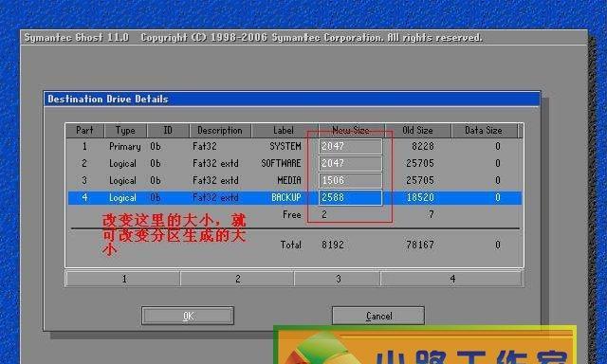Select segment 3 in the partition layout bar
This screenshot has height=364, width=607.
click(x=338, y=279)
